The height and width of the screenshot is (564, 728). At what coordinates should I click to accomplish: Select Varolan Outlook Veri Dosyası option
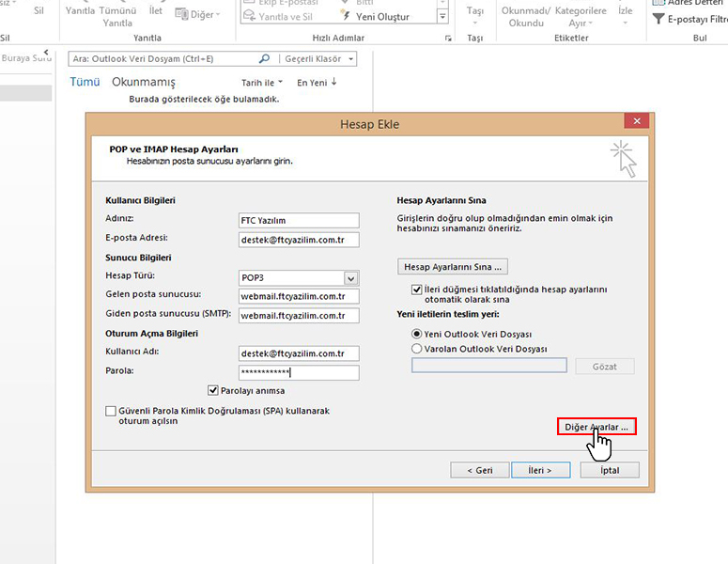point(417,349)
